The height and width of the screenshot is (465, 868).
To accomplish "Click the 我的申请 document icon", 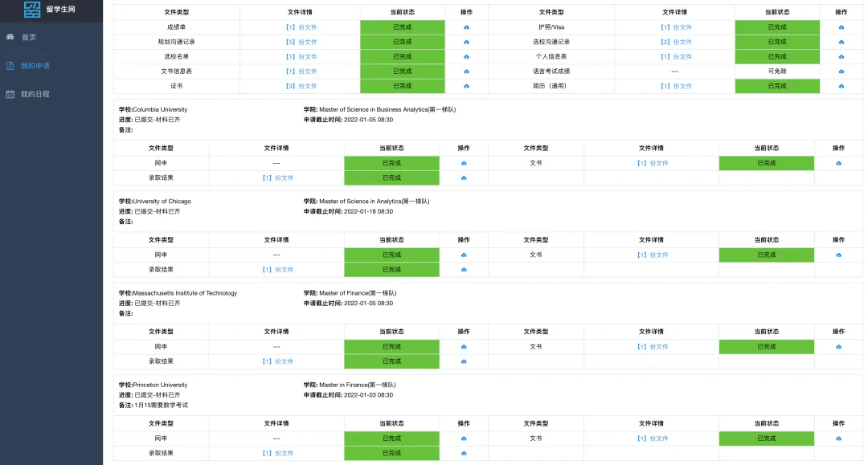I will tap(10, 66).
